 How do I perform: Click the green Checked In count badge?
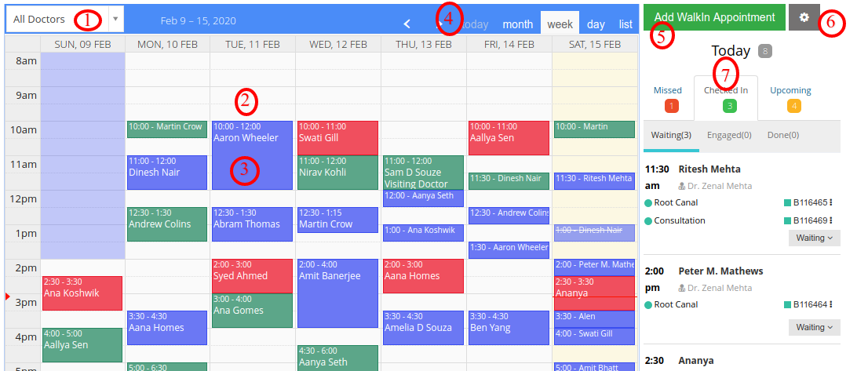click(x=730, y=106)
